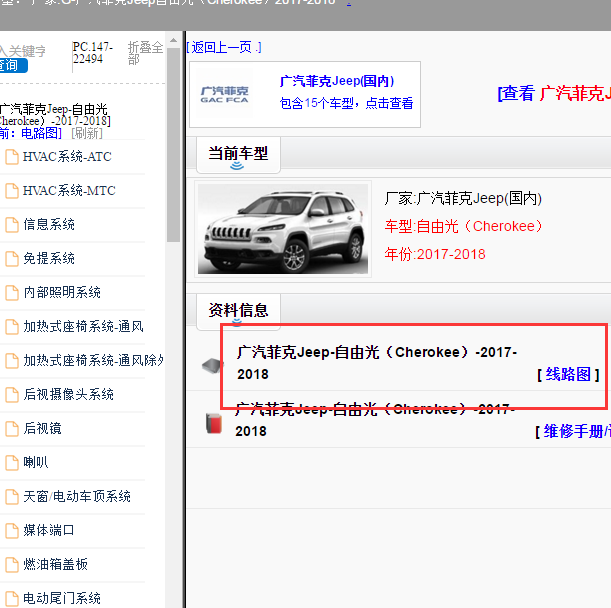Image resolution: width=611 pixels, height=608 pixels.
Task: Open 电动尾门系统 entry
Action: pyautogui.click(x=62, y=597)
